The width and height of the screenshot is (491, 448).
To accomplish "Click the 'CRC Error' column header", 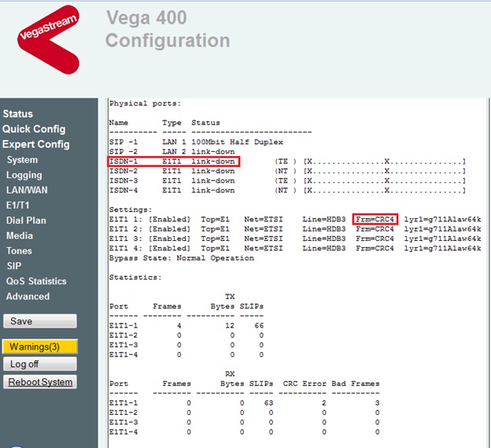I will click(x=305, y=383).
